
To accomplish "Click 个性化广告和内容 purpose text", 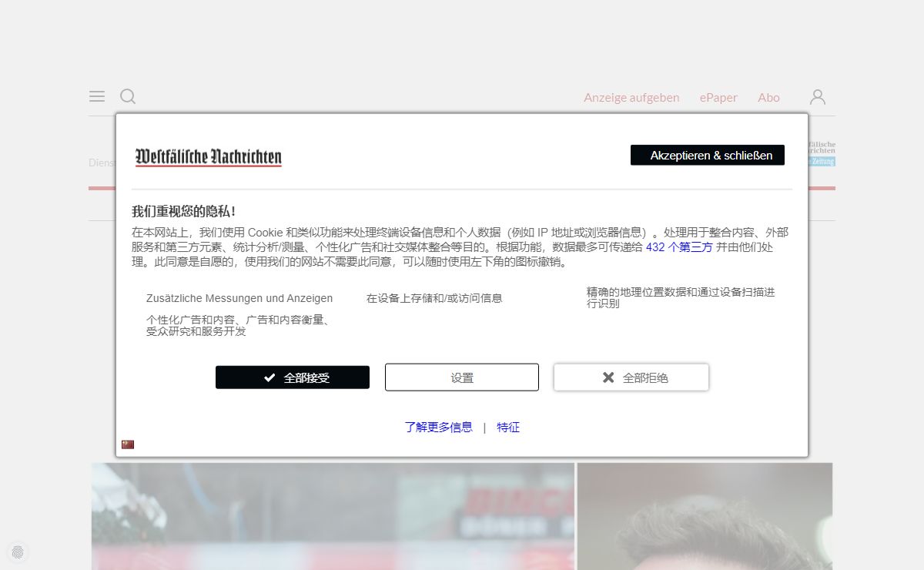I will (239, 325).
